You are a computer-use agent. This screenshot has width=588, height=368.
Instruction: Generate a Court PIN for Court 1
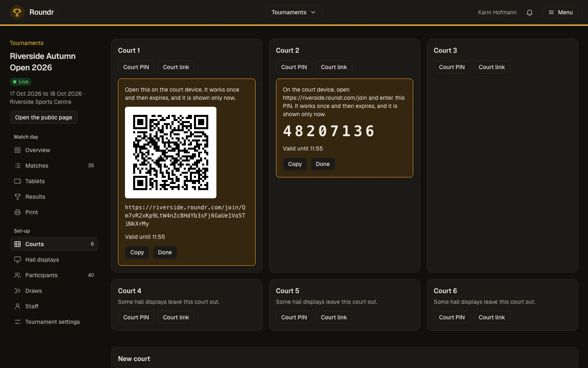tap(136, 67)
